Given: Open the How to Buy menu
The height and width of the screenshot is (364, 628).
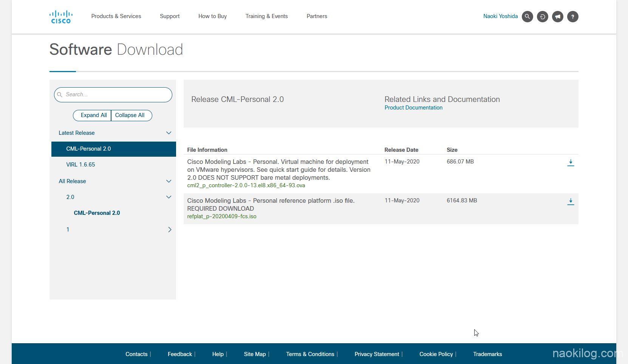Looking at the screenshot, I should coord(212,16).
